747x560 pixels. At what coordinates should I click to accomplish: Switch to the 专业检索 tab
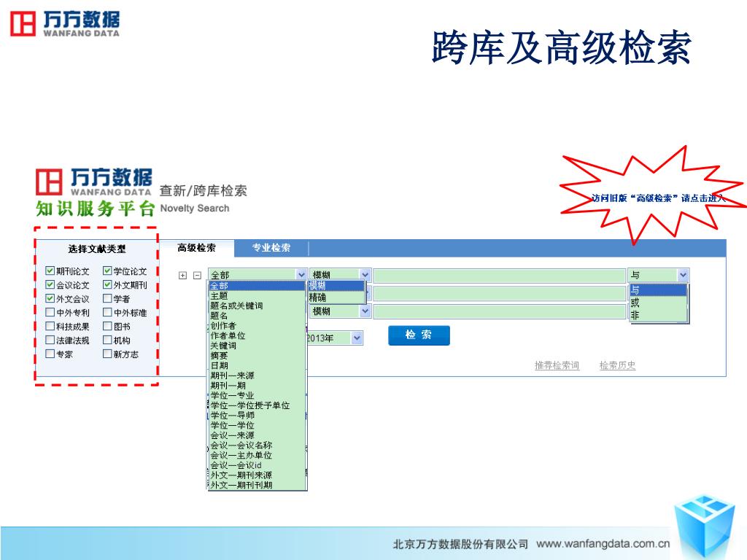[x=271, y=248]
